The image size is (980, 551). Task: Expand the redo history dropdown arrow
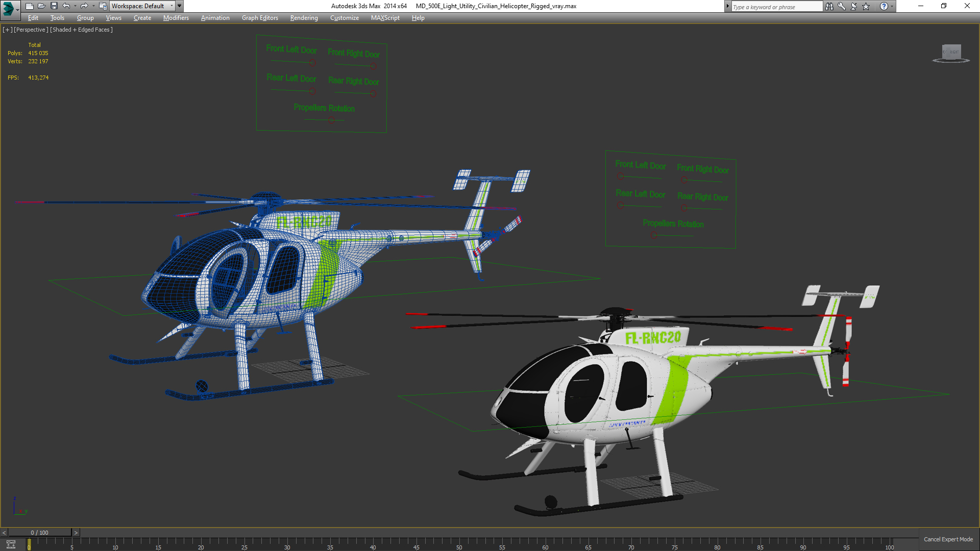click(93, 6)
